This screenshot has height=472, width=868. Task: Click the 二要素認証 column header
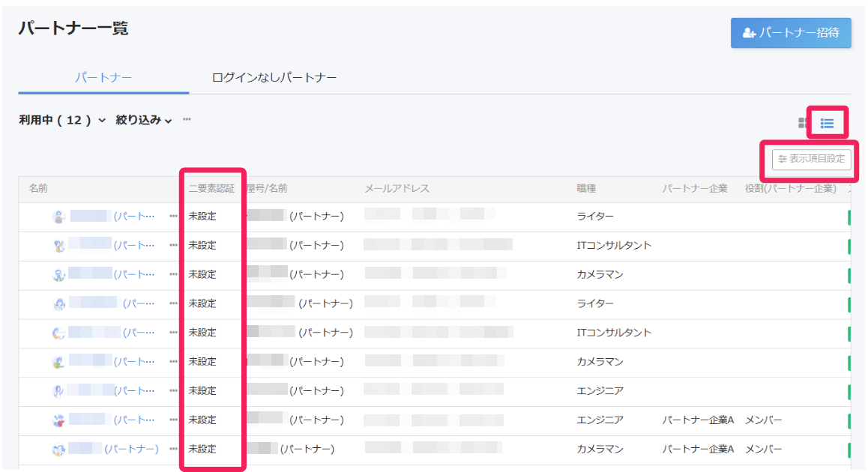[211, 188]
